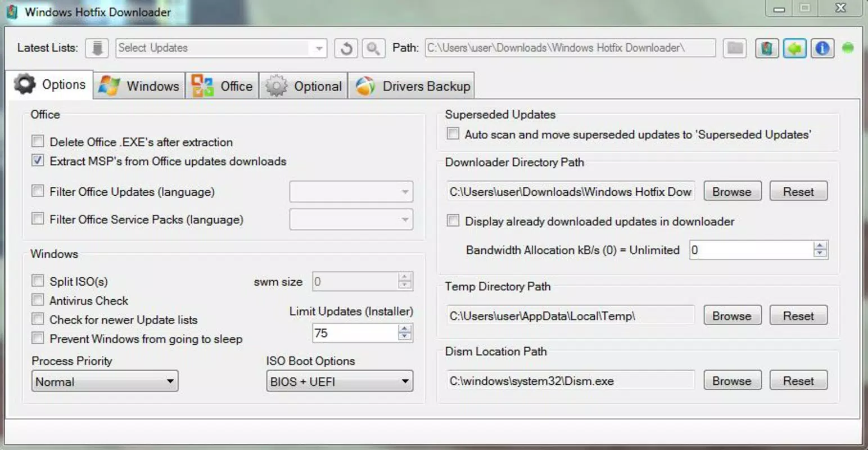This screenshot has height=450, width=868.
Task: Turn on Antivirus Check
Action: pyautogui.click(x=38, y=299)
